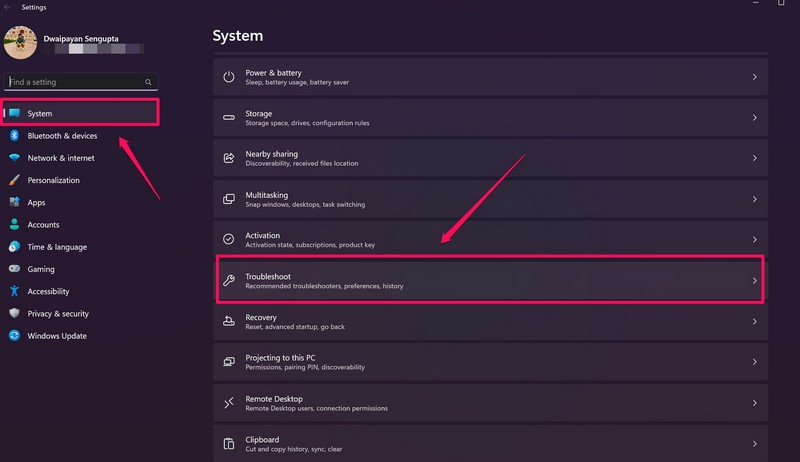
Task: Go to Network & internet settings
Action: pyautogui.click(x=61, y=158)
